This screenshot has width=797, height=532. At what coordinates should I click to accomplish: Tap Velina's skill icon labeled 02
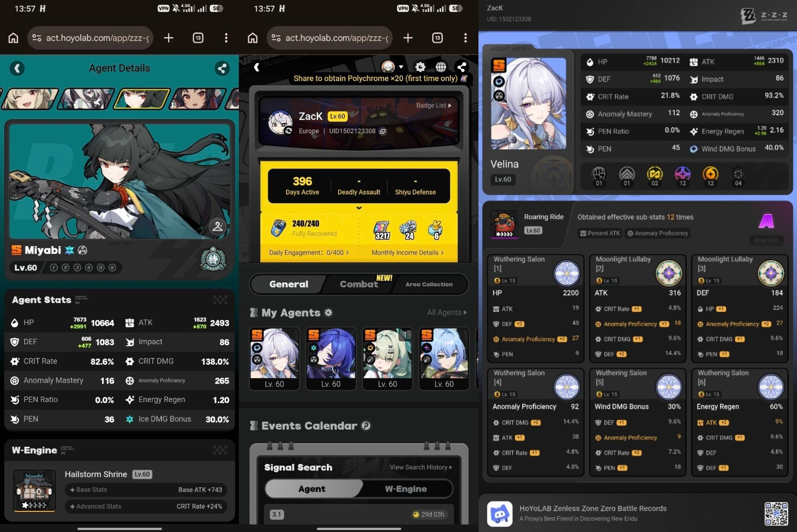[x=655, y=176]
